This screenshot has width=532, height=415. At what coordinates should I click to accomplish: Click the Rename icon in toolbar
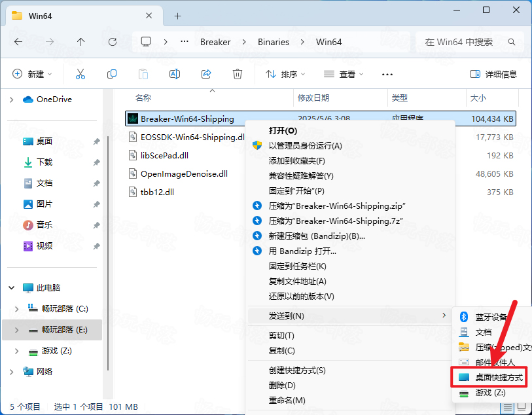pos(175,74)
